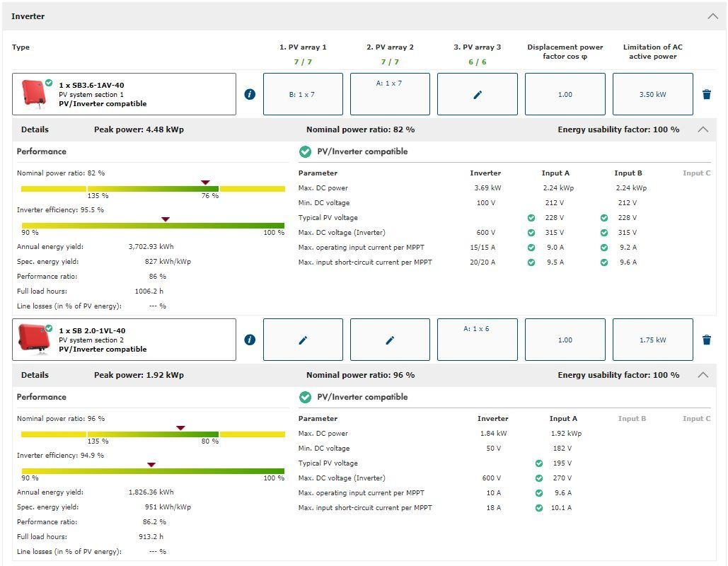
Task: Collapse Details panel for 4.48 kWp section
Action: pos(703,129)
